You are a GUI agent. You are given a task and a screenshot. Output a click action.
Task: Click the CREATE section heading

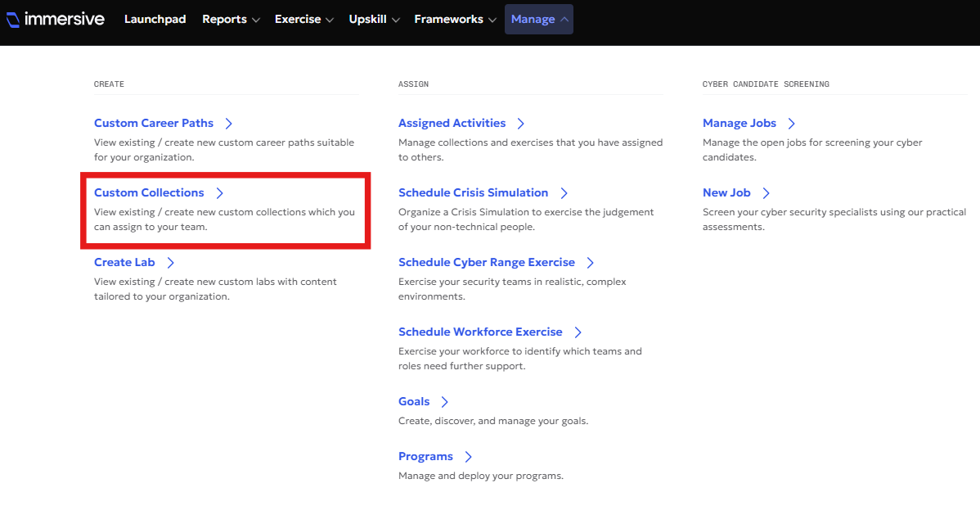pos(109,84)
